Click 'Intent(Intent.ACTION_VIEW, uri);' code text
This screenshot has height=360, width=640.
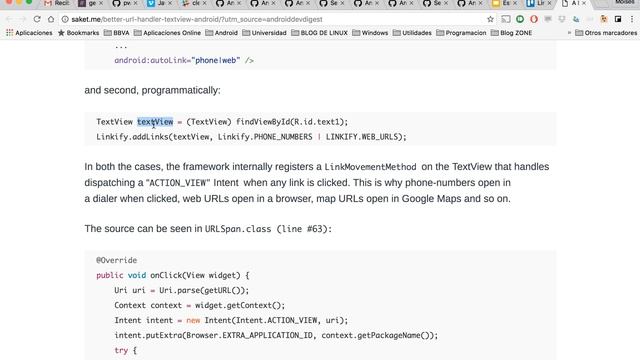click(x=276, y=320)
